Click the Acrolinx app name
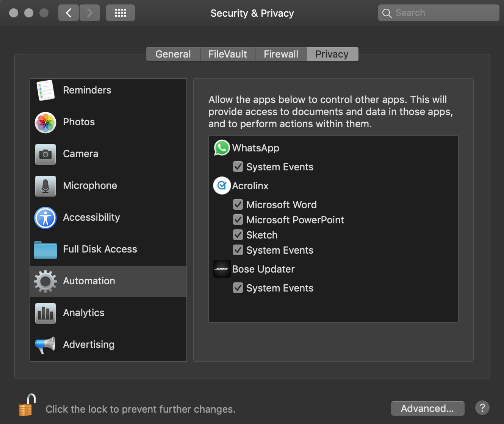The image size is (504, 424). click(250, 186)
